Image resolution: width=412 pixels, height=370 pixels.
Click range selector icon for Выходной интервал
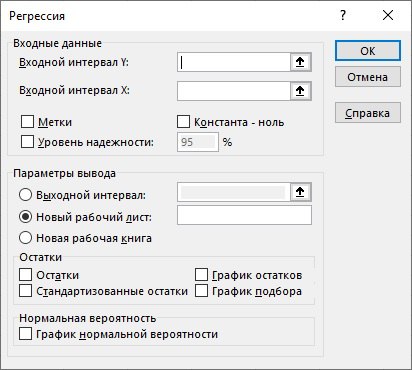click(x=300, y=192)
